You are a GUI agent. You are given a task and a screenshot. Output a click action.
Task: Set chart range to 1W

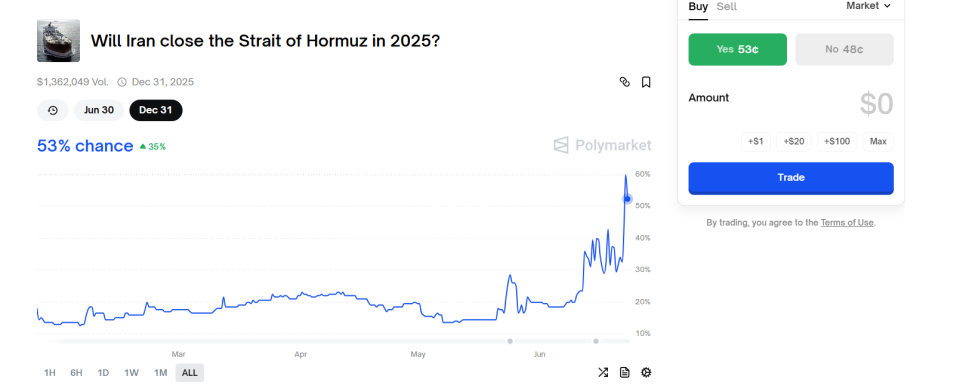(131, 372)
